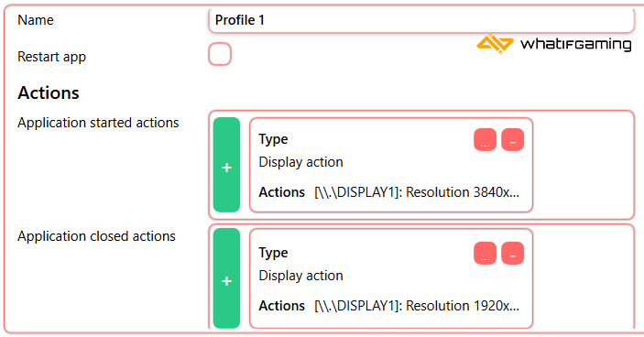Click the Restart app label
Screen dimensions: 644x337
(x=51, y=57)
